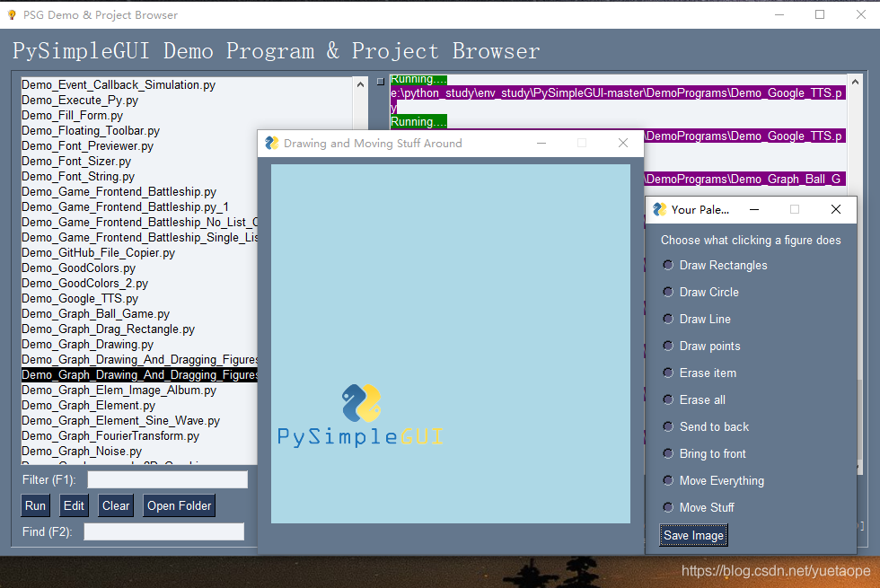This screenshot has height=588, width=880.
Task: Focus the Find (F2) input field
Action: coord(163,531)
